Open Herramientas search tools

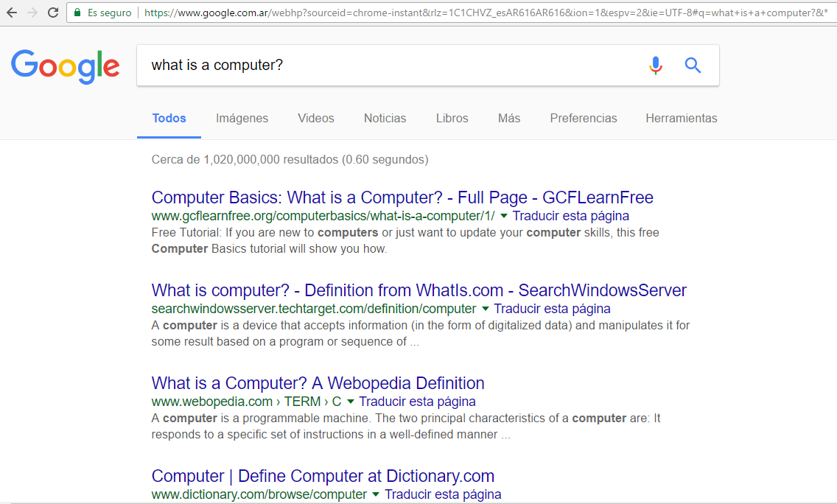681,119
